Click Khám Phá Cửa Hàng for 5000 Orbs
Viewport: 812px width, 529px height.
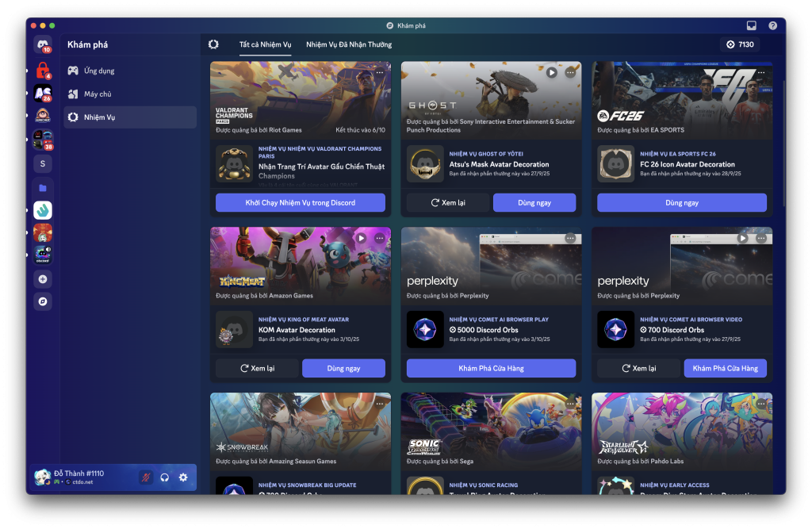click(491, 368)
